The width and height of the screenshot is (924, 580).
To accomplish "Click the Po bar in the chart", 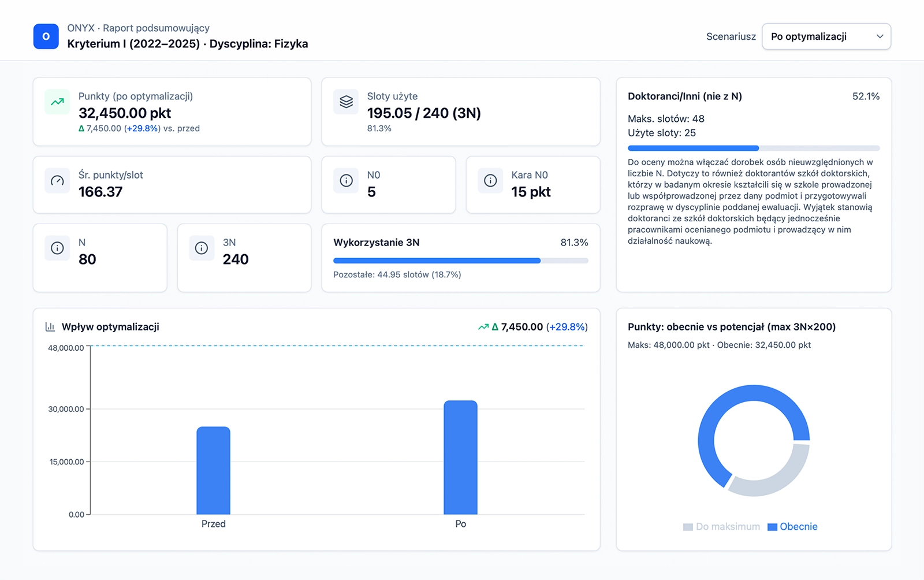I will pos(460,457).
